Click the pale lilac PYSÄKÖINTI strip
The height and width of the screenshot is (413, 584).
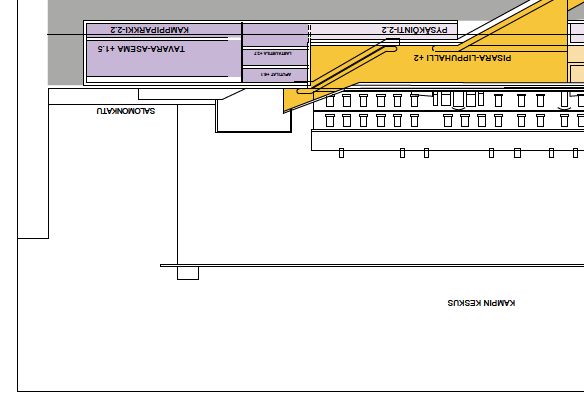[384, 30]
